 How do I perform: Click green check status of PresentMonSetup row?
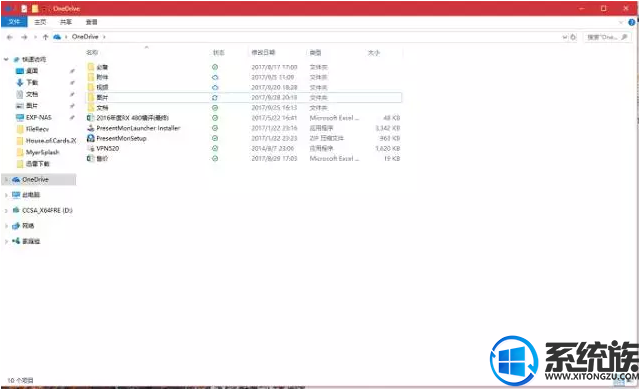pyautogui.click(x=215, y=138)
